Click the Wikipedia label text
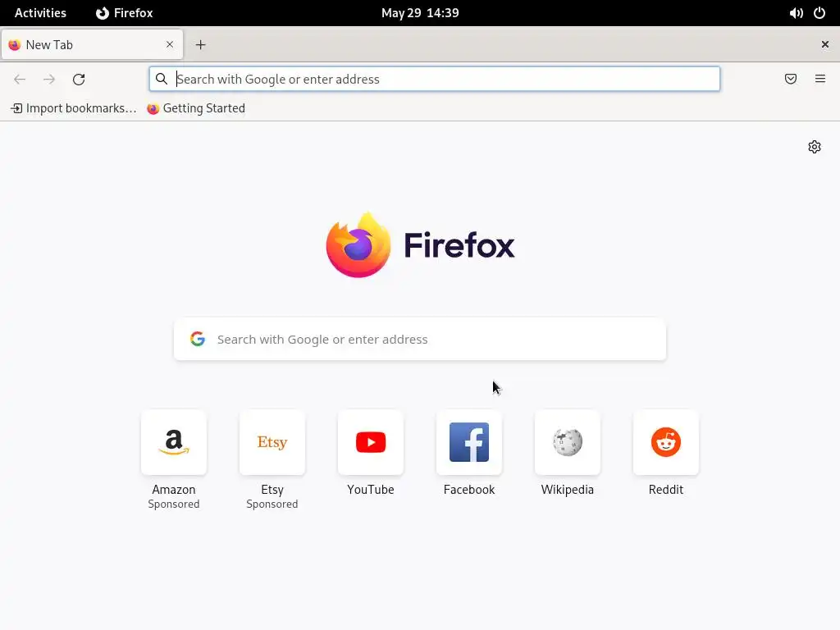Image resolution: width=840 pixels, height=630 pixels. [568, 490]
